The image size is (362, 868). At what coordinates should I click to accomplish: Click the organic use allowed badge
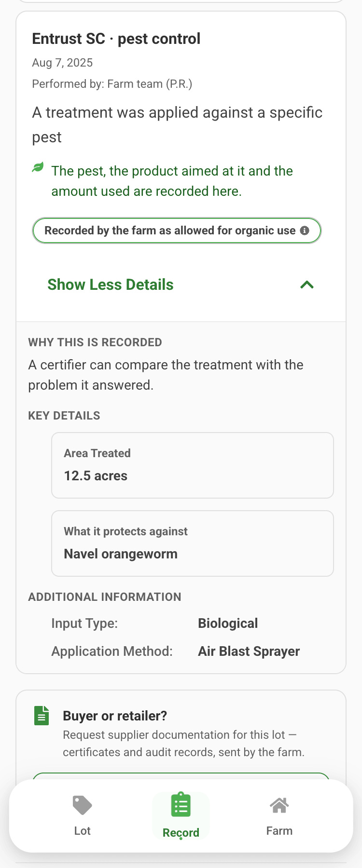pyautogui.click(x=177, y=231)
